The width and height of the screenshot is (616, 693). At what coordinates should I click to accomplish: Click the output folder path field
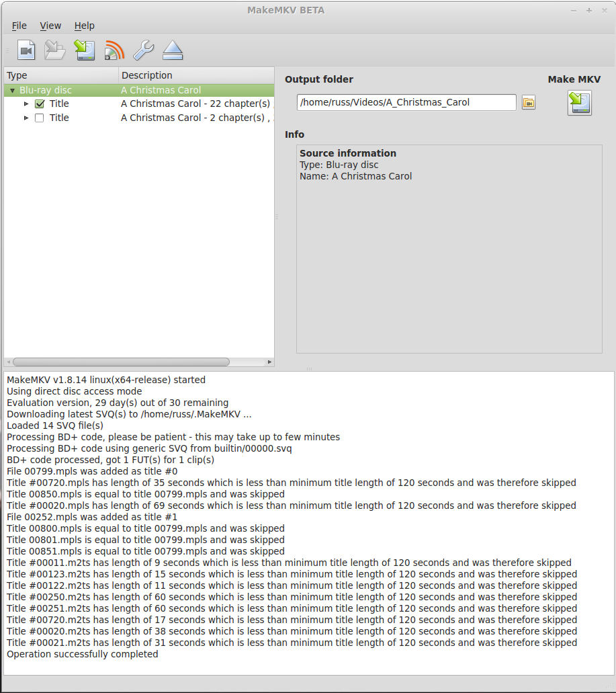(x=406, y=103)
